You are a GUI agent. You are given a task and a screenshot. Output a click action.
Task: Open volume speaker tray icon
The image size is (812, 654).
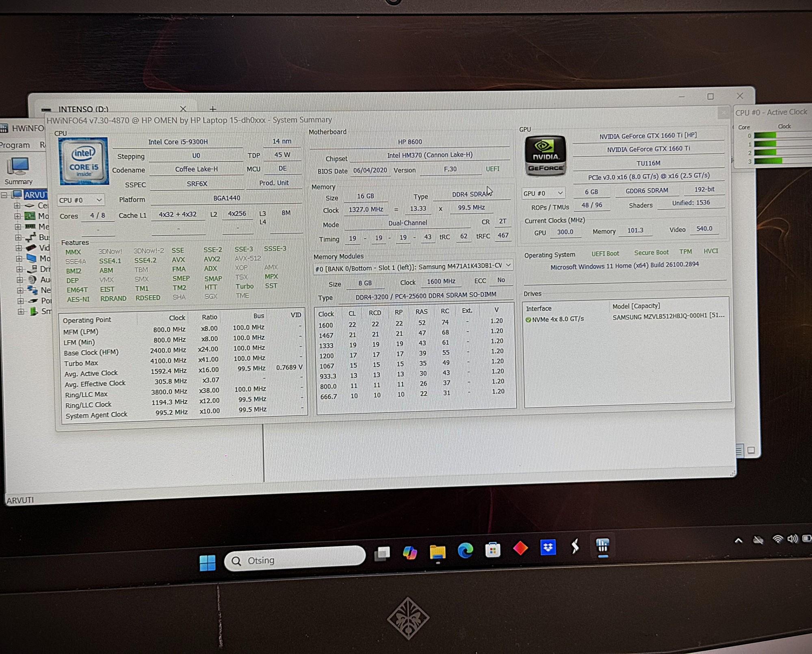click(x=793, y=539)
